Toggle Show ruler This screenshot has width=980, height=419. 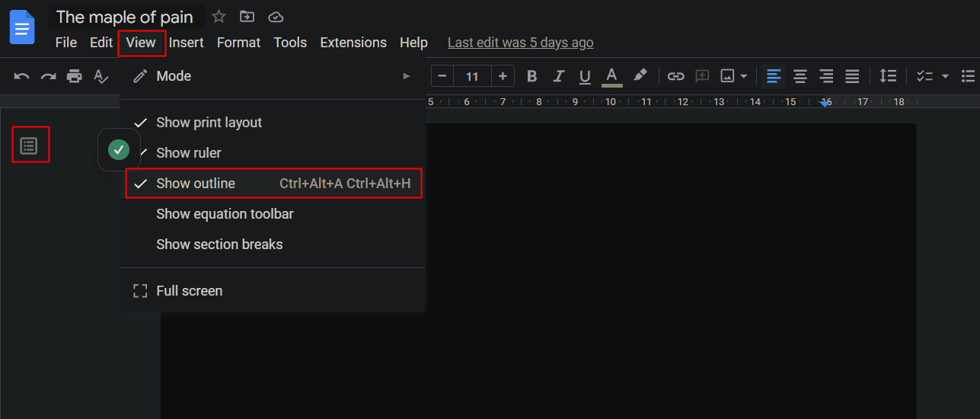(x=273, y=153)
